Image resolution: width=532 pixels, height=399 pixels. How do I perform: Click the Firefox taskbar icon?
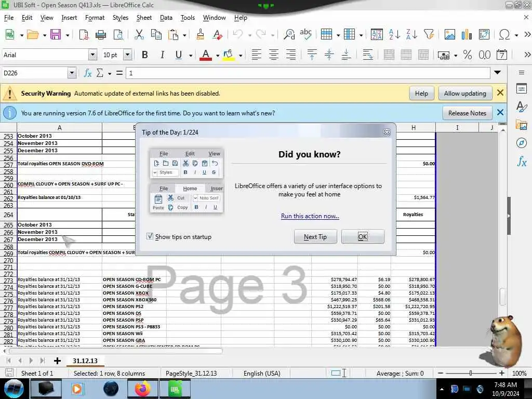pos(143,389)
